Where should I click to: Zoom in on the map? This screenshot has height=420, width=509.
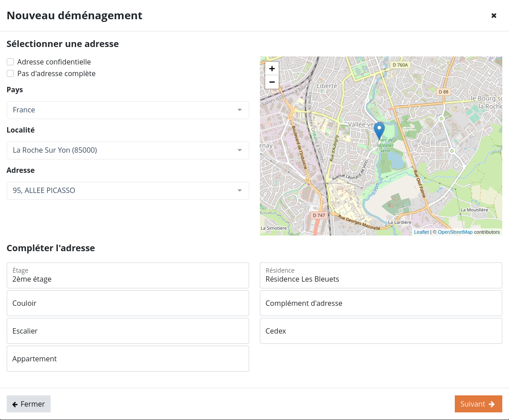click(272, 69)
